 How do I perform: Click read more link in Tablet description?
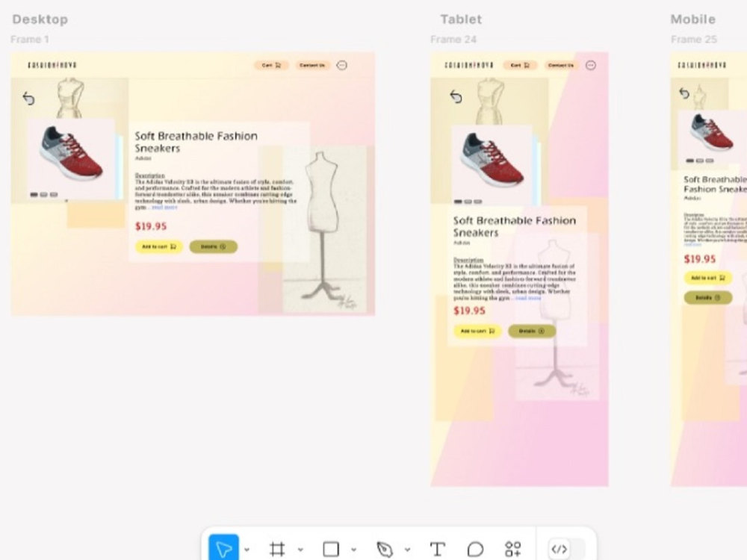(x=528, y=298)
